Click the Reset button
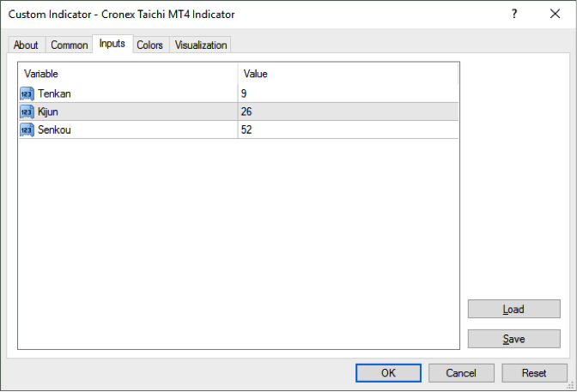This screenshot has height=392, width=577. [x=534, y=373]
